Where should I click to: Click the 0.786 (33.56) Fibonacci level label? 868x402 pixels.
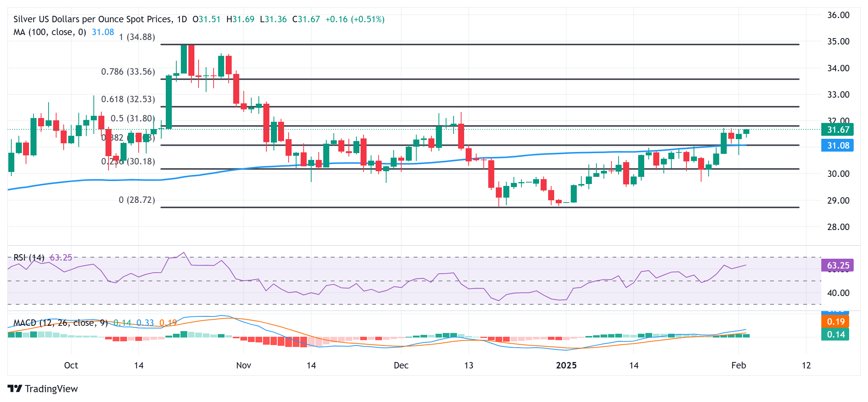coord(128,72)
